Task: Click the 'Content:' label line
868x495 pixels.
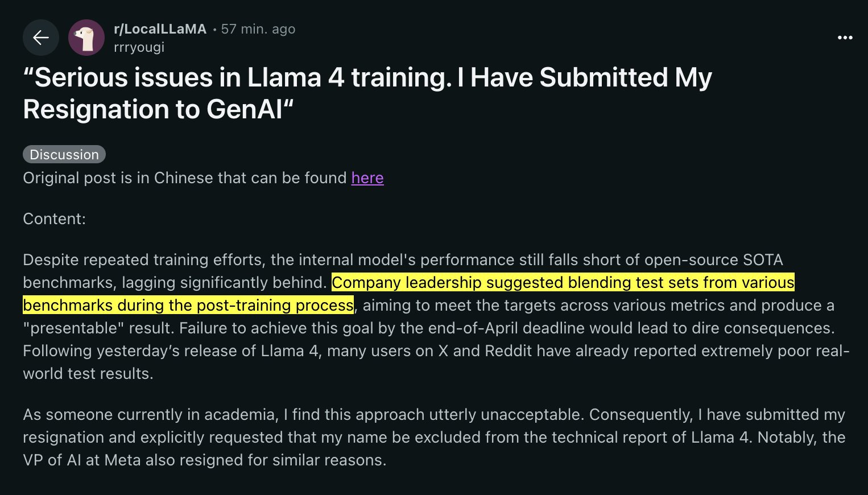Action: pyautogui.click(x=54, y=219)
